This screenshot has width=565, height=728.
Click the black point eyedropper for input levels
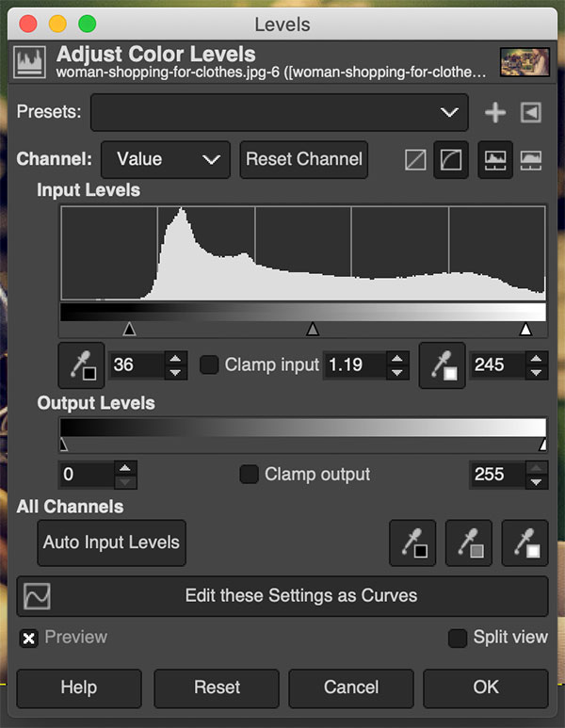coord(81,364)
